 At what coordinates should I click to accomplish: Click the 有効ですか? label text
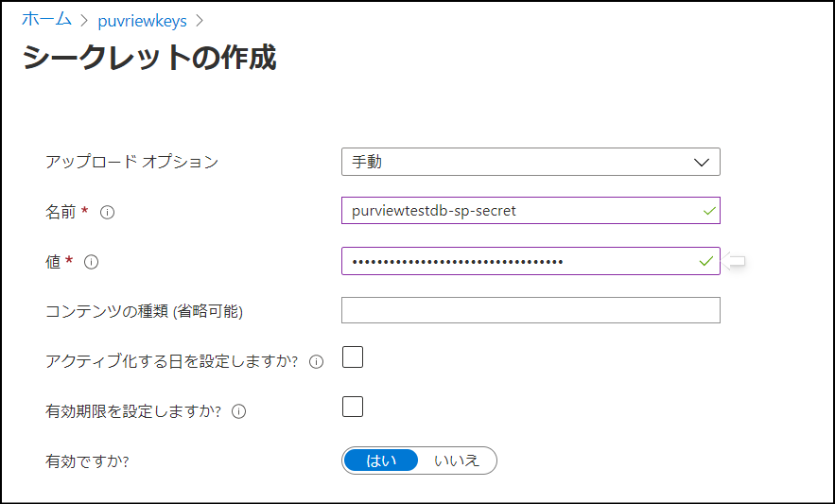pos(87,461)
